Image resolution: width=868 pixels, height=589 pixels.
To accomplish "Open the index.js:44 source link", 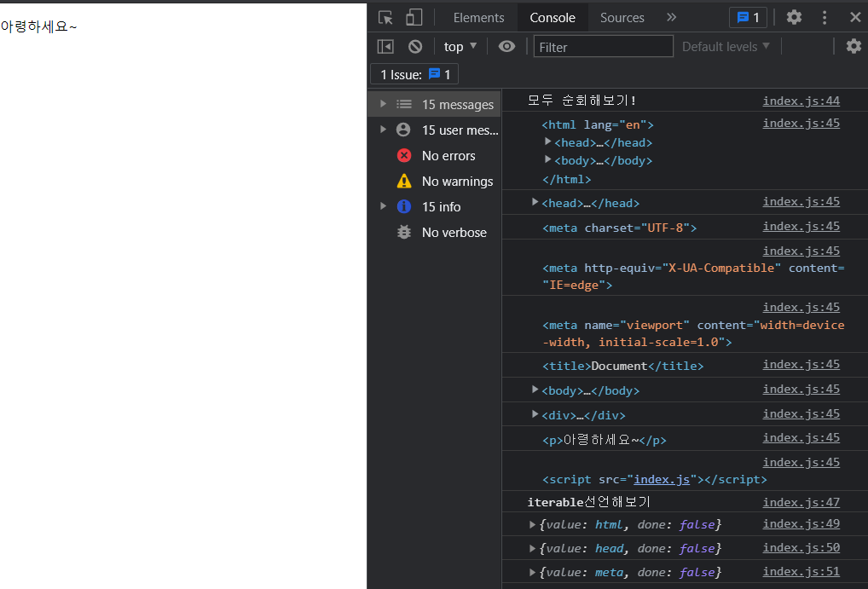I will (801, 101).
